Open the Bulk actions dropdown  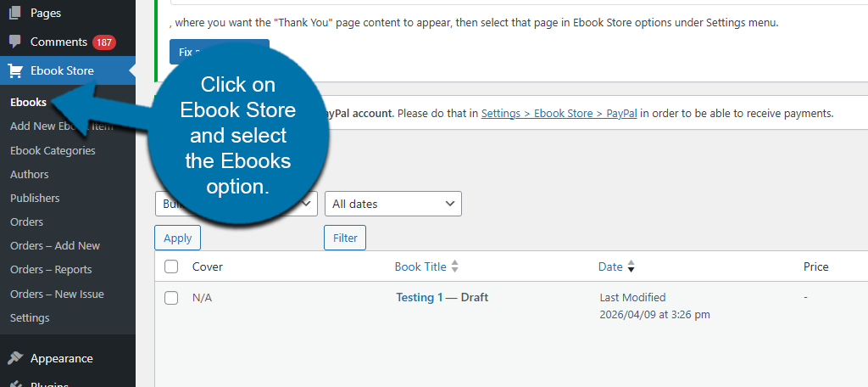click(x=236, y=204)
